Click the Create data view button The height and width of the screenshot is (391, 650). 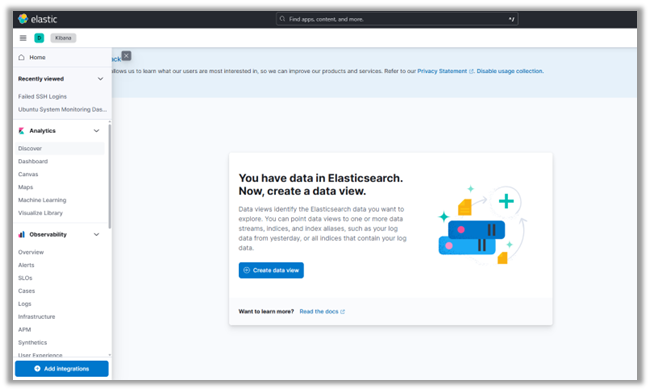(271, 270)
